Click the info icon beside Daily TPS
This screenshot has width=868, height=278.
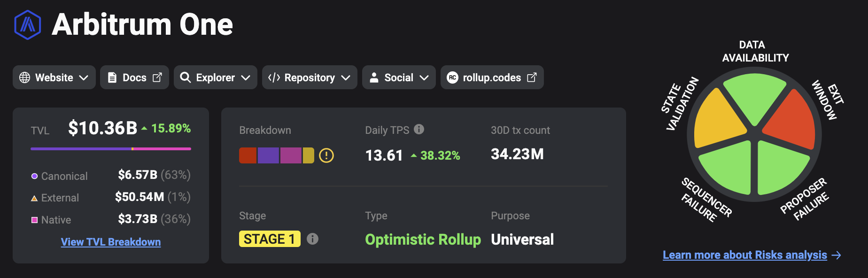419,129
